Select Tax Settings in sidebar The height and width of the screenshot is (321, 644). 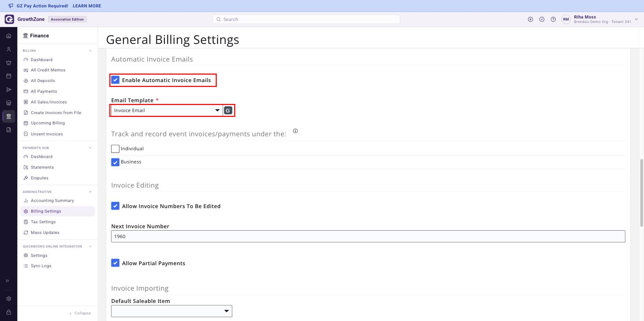[x=43, y=222]
